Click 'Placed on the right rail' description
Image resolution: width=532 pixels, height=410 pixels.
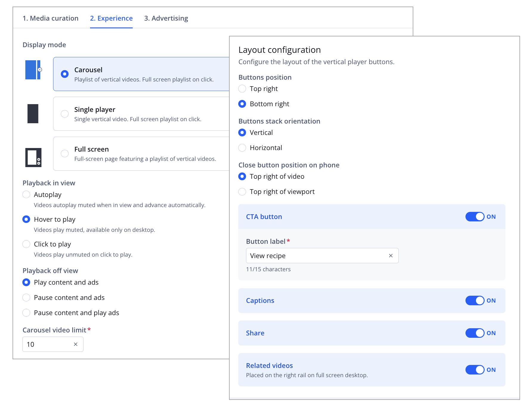point(307,375)
